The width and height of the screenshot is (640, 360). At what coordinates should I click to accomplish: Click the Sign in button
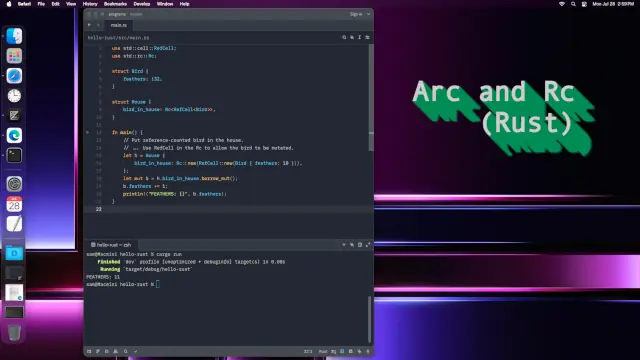356,14
